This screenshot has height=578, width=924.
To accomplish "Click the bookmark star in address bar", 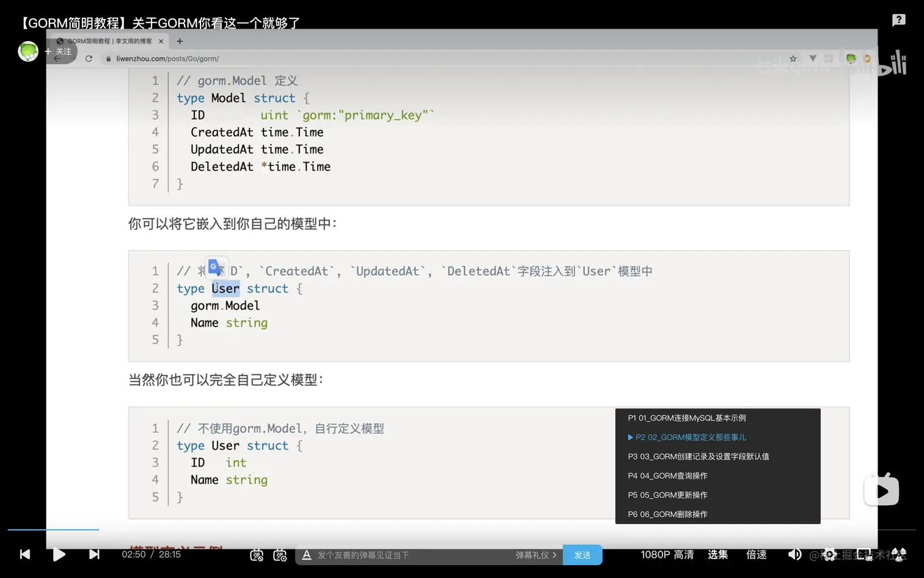I will (x=793, y=58).
